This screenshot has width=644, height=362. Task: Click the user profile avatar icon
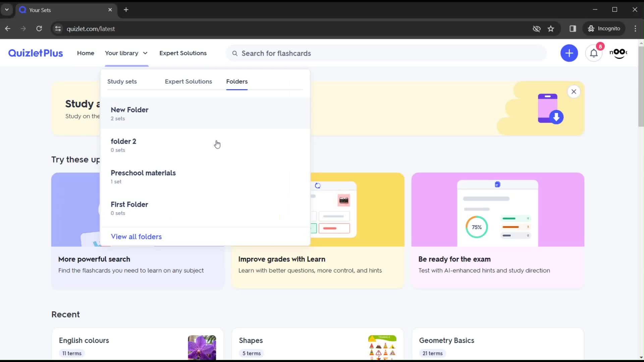point(619,53)
